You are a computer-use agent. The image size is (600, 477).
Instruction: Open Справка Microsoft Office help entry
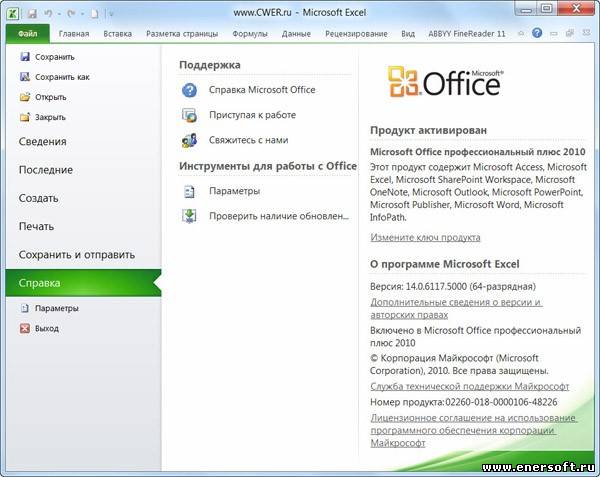point(262,90)
